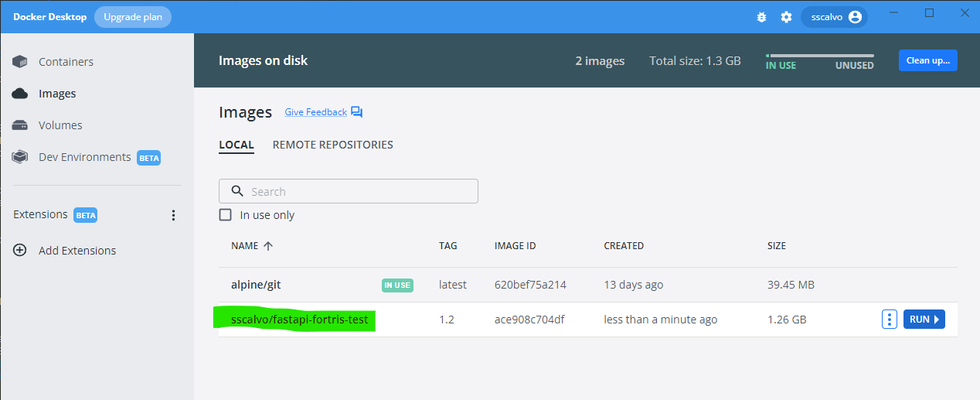Viewport: 980px width, 400px height.
Task: Click the Dev Environments BETA badge
Action: click(x=149, y=158)
